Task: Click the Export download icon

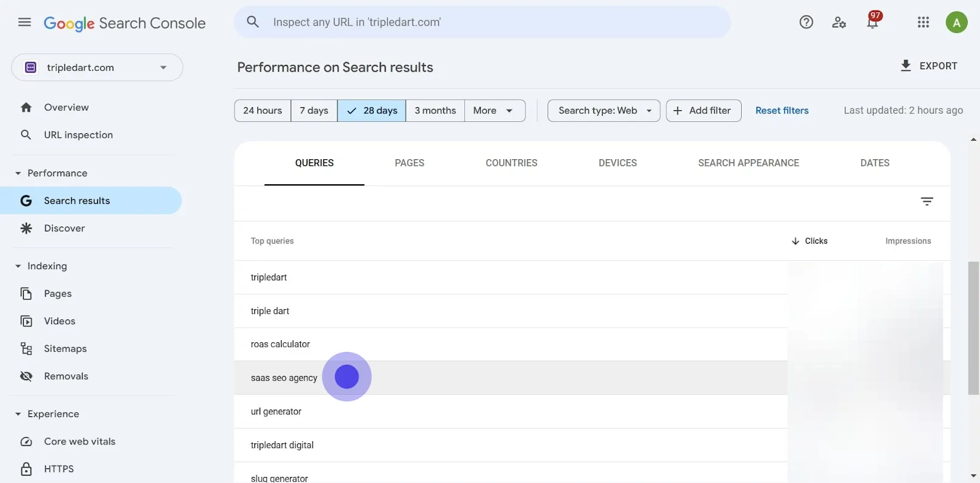Action: coord(906,66)
